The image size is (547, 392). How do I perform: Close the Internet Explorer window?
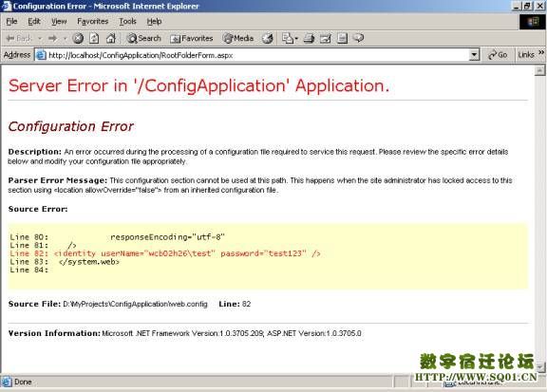[539, 7]
